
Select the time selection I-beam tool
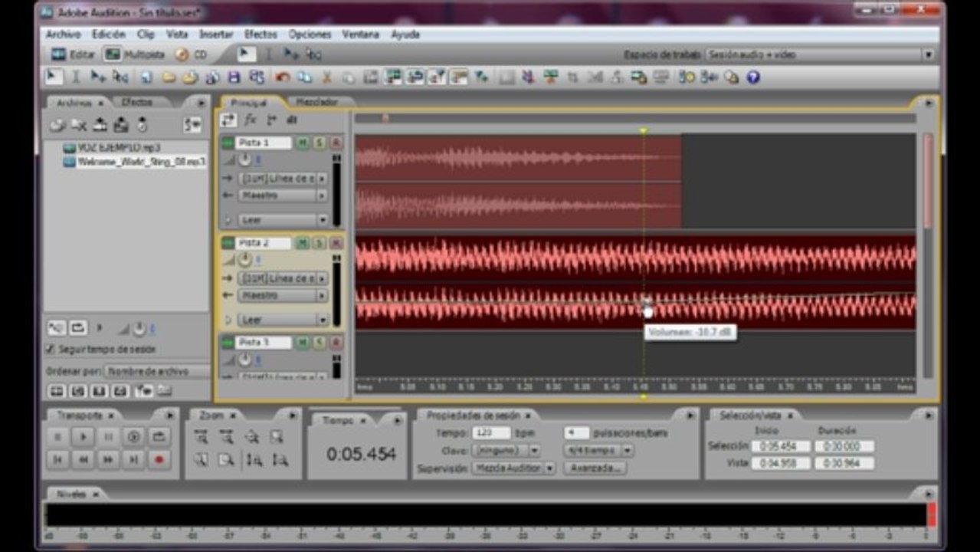coord(76,77)
